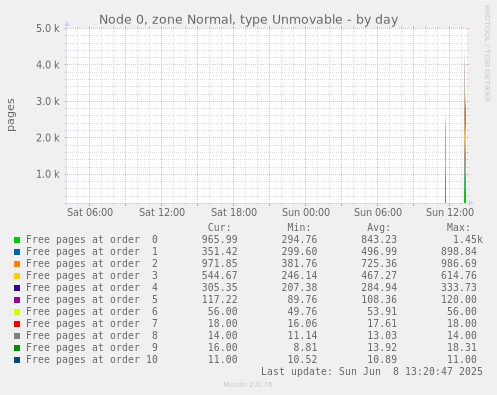Click order 10 minimum value 10.52
The image size is (497, 395).
[x=302, y=360]
